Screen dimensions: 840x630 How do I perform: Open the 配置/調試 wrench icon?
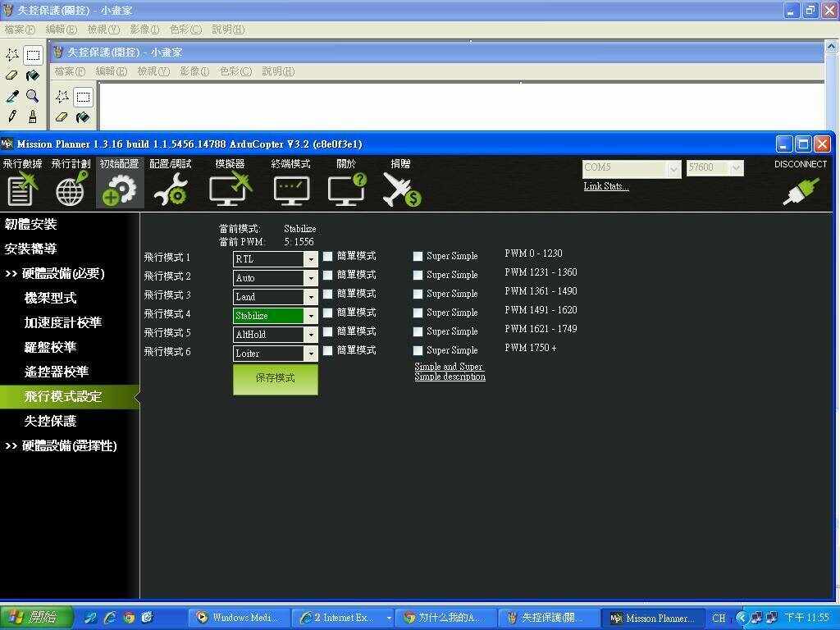point(171,188)
